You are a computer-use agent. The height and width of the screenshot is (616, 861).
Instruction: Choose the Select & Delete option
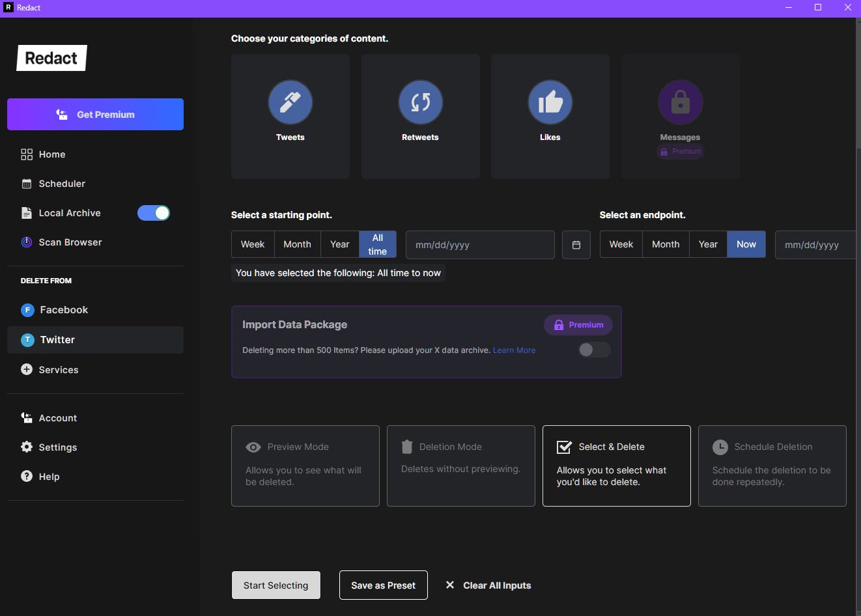pos(617,466)
